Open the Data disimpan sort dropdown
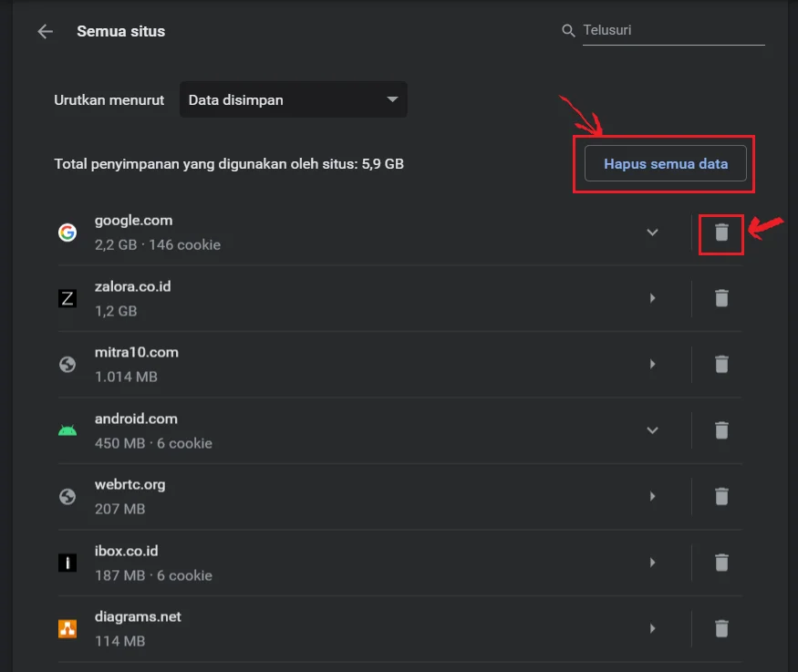 (x=293, y=99)
